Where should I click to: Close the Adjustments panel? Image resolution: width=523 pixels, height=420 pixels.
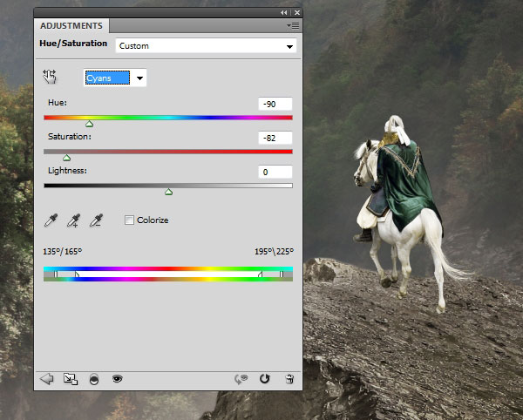297,13
